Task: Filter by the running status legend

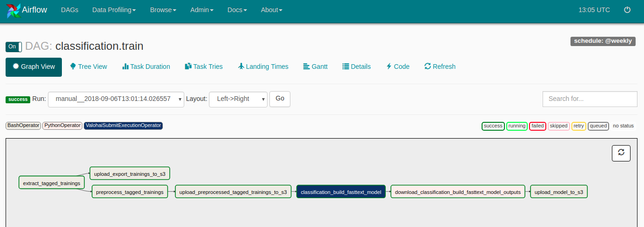Action: coord(517,126)
